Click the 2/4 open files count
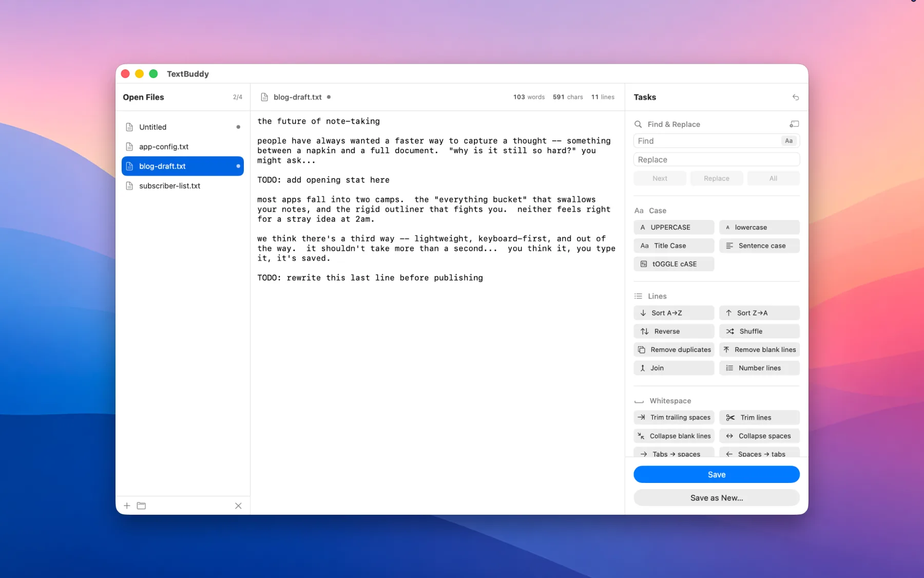924x578 pixels. click(238, 97)
